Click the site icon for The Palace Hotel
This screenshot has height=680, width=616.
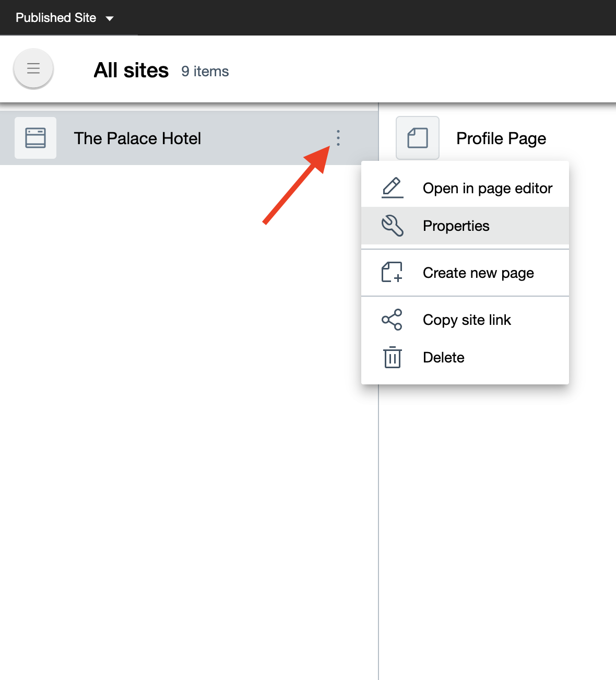click(x=35, y=138)
